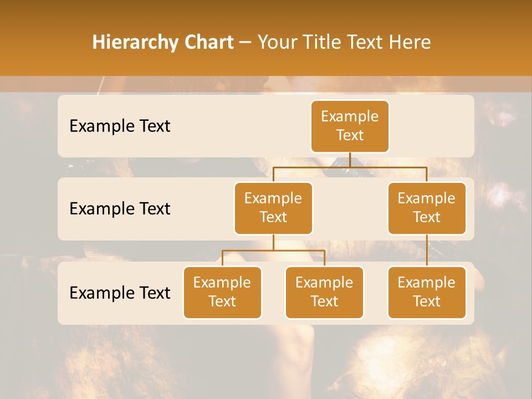Click the bold "Hierarchy Chart" title text
Image resolution: width=532 pixels, height=399 pixels.
[162, 42]
